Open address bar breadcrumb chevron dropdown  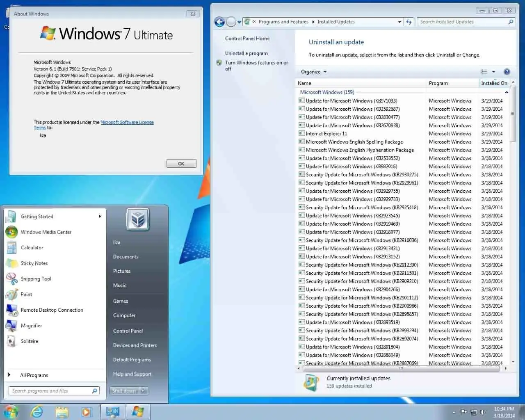tap(254, 22)
